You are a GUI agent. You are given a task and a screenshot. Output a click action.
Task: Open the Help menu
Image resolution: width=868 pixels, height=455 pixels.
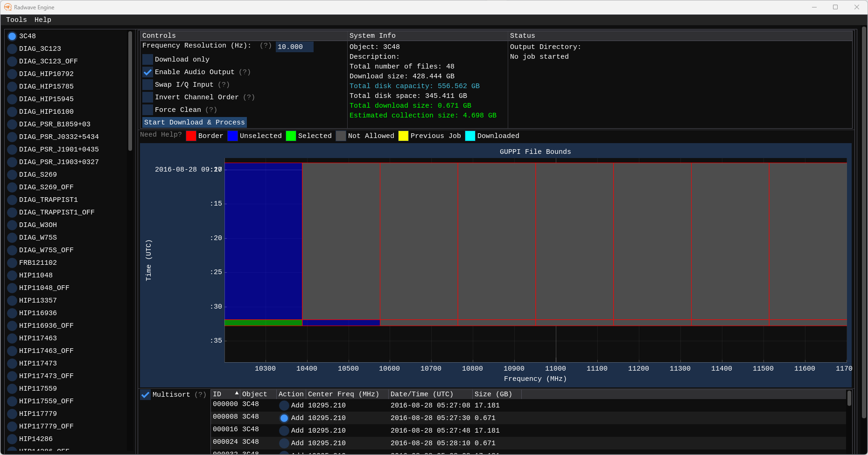coord(42,20)
